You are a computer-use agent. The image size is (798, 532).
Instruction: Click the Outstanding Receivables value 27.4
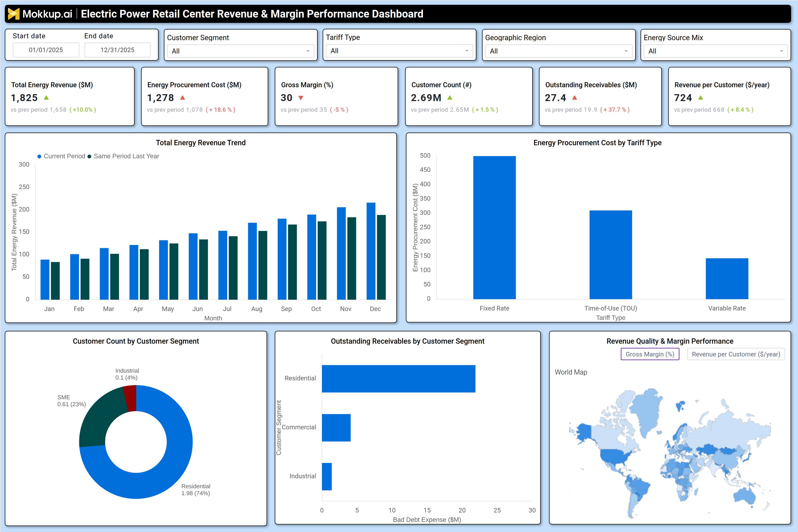[555, 98]
